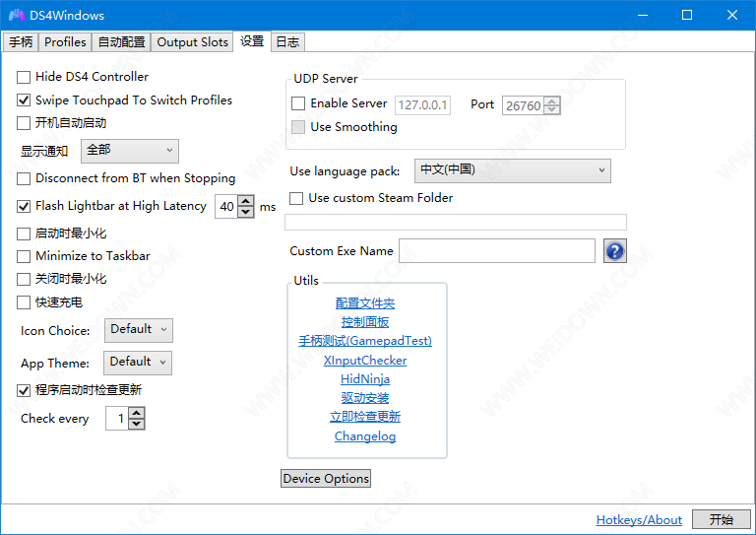This screenshot has height=535, width=756.
Task: Click the custom Steam folder path field
Action: [x=456, y=223]
